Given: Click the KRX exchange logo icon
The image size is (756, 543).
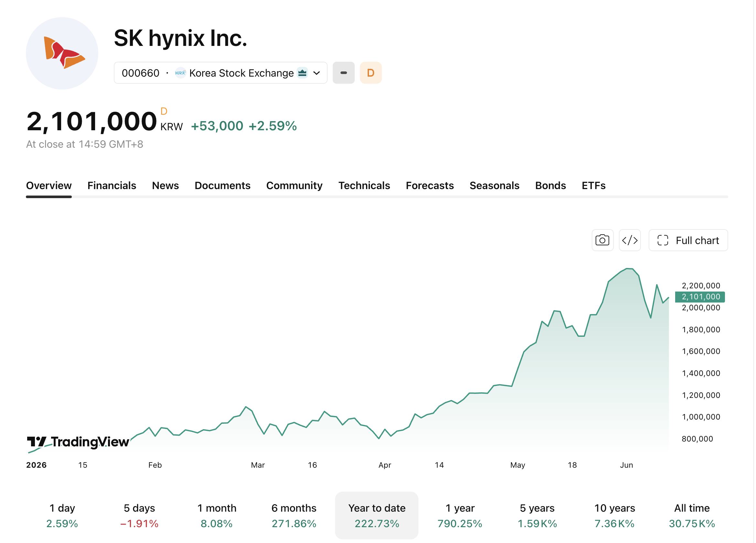Looking at the screenshot, I should [180, 73].
